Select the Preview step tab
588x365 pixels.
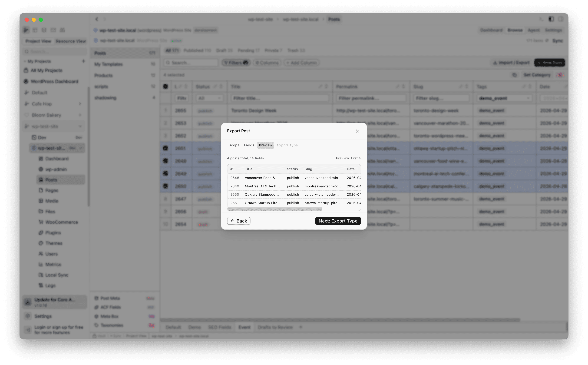point(265,145)
